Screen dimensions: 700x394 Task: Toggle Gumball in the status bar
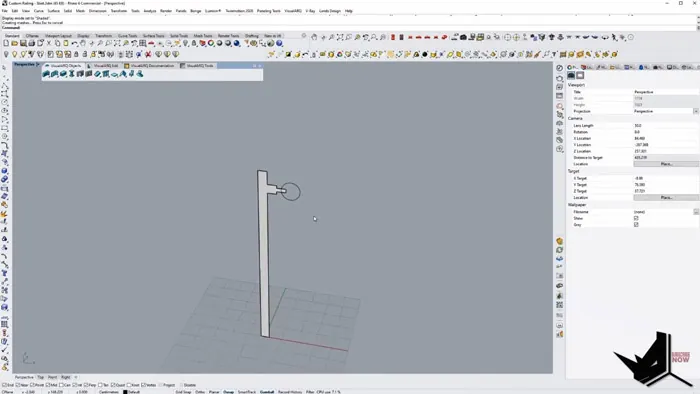tap(267, 392)
